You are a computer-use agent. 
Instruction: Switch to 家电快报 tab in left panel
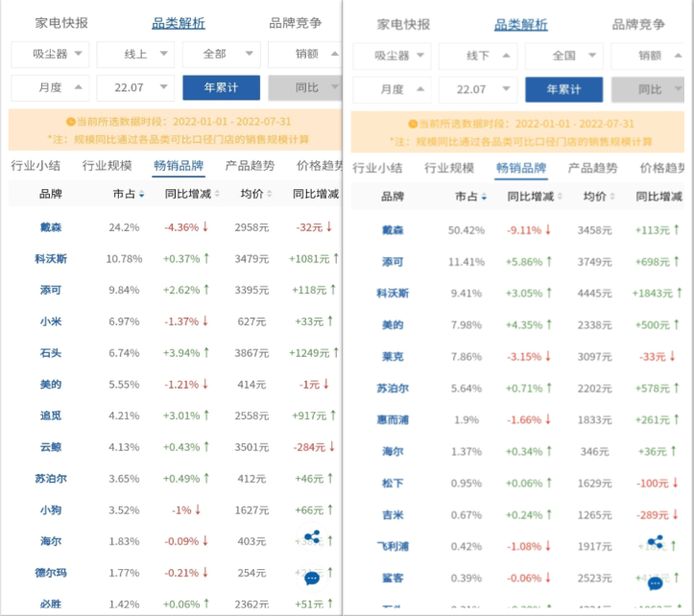pos(61,23)
